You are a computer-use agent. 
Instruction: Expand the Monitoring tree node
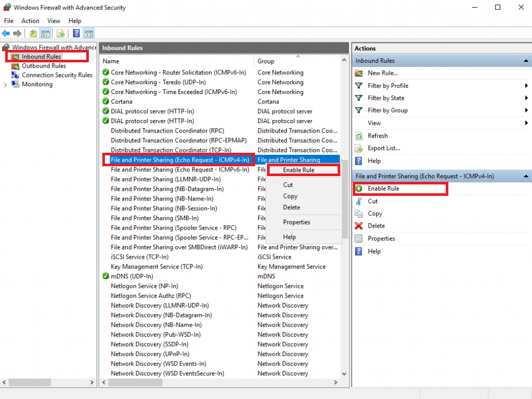point(5,85)
